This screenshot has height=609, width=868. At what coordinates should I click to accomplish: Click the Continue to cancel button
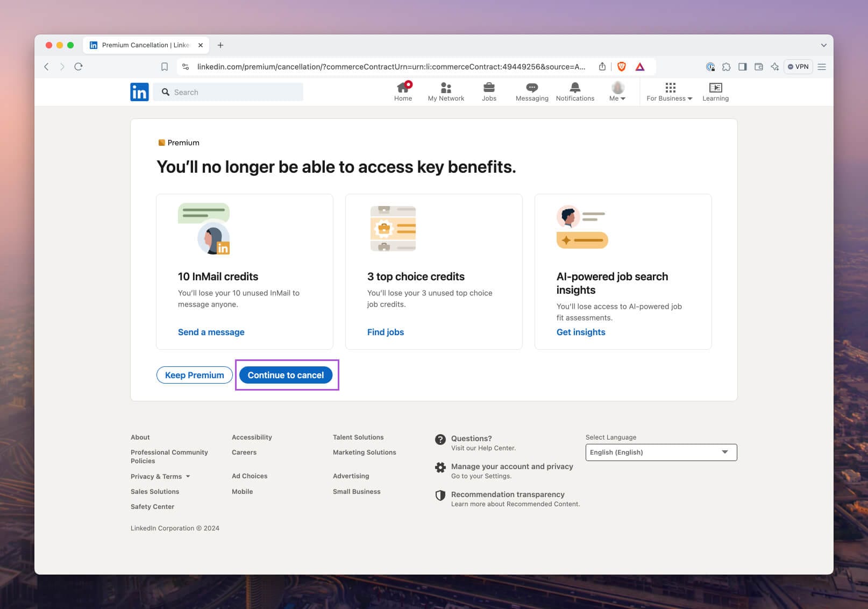click(x=286, y=375)
